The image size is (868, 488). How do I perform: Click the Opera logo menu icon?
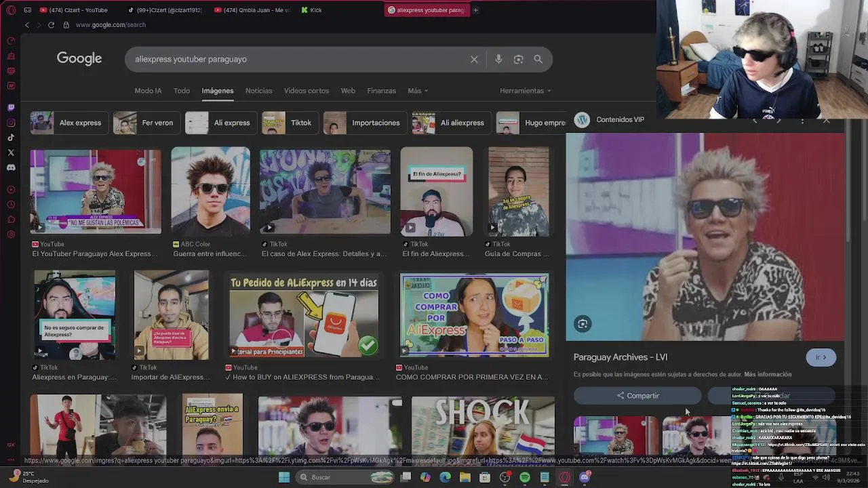[x=11, y=10]
